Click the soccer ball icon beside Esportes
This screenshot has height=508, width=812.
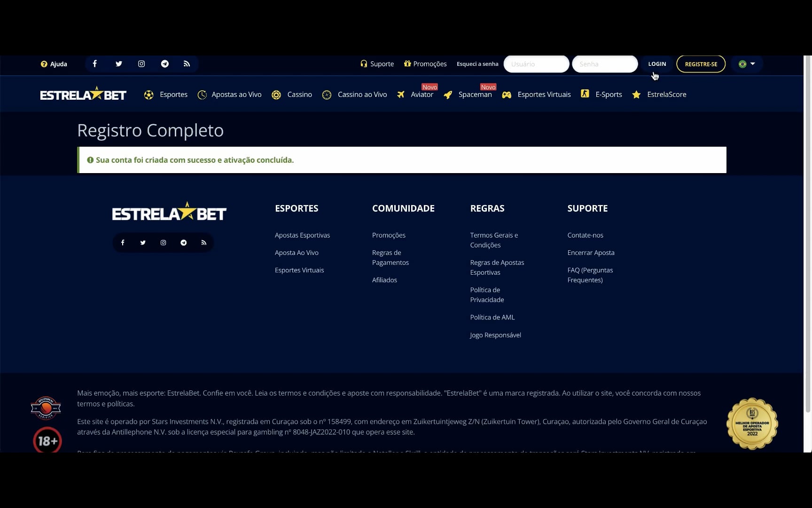point(149,95)
